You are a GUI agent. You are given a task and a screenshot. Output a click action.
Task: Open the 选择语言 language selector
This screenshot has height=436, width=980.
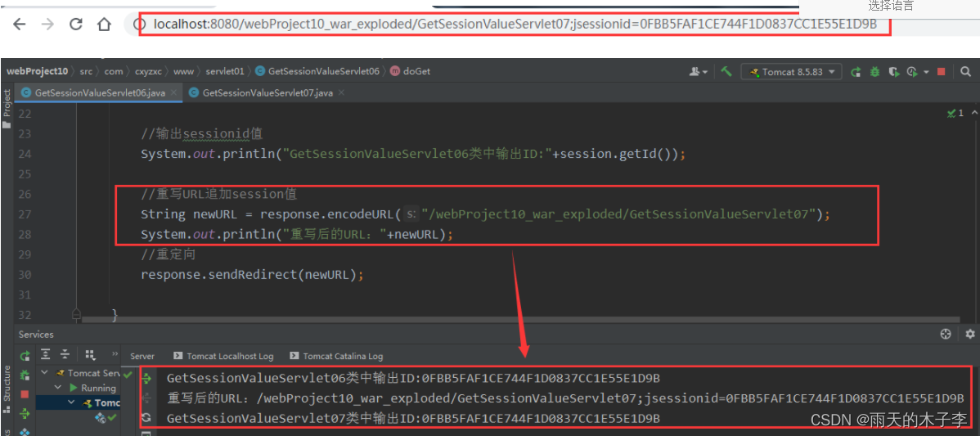[891, 7]
